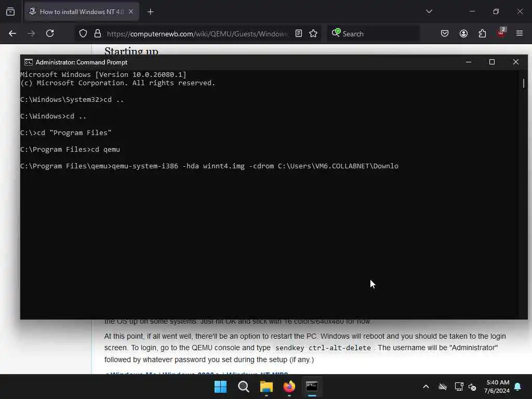Save page to Pocket
This screenshot has height=399, width=532.
(445, 33)
